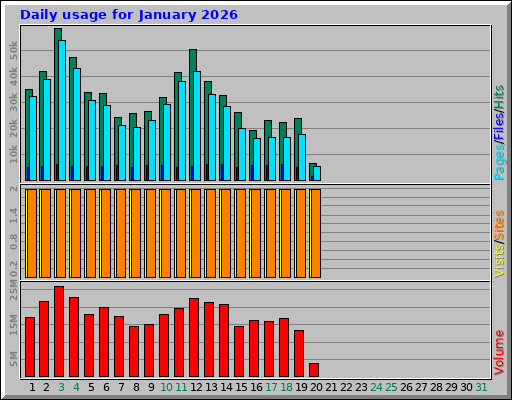Select the red volume bar for day 20

coord(314,370)
